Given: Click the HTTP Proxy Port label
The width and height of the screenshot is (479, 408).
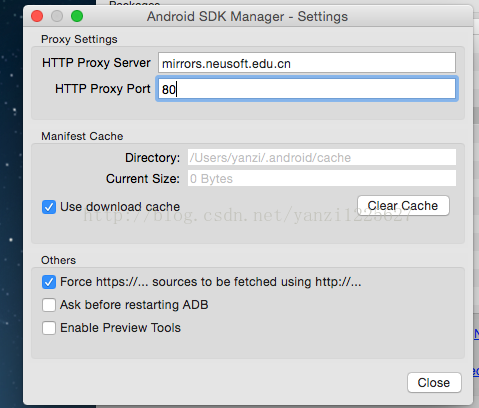Looking at the screenshot, I should pyautogui.click(x=103, y=89).
